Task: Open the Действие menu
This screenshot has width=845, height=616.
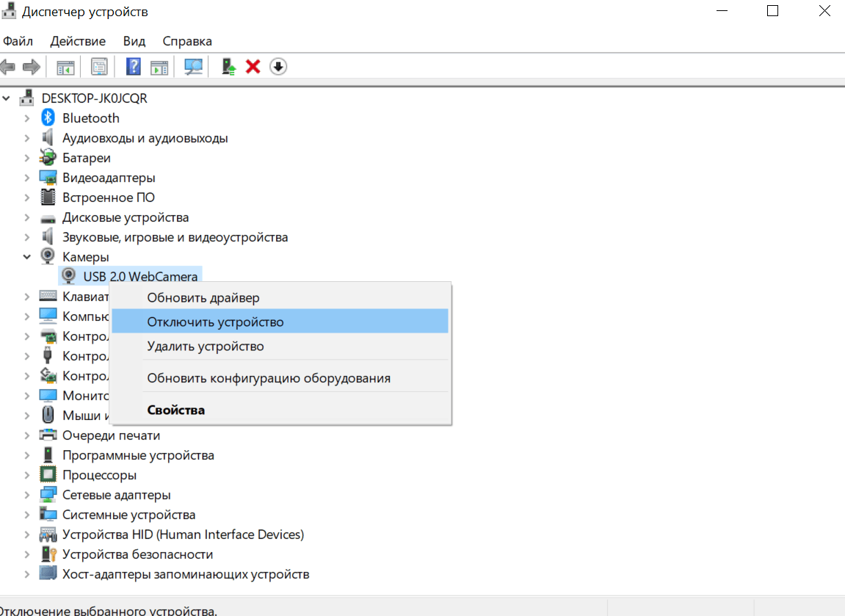Action: click(78, 41)
